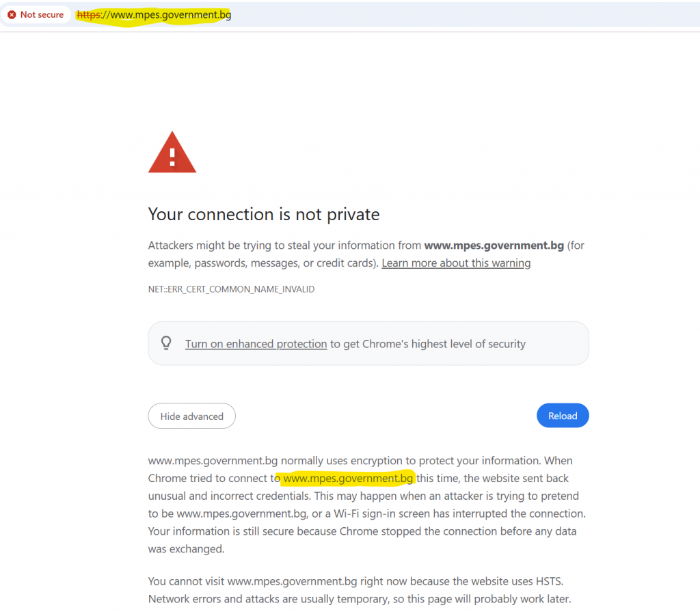The image size is (700, 614).
Task: Open the Not secure site info chip
Action: [x=36, y=15]
